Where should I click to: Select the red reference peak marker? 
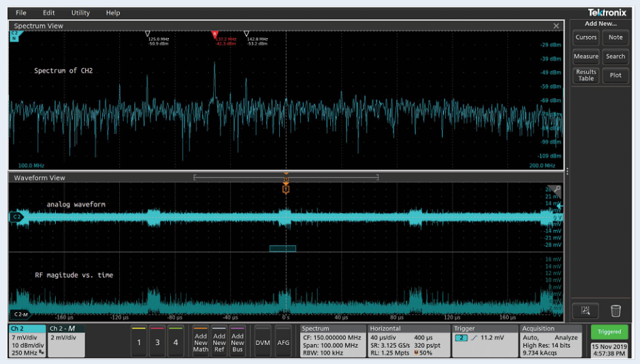214,33
